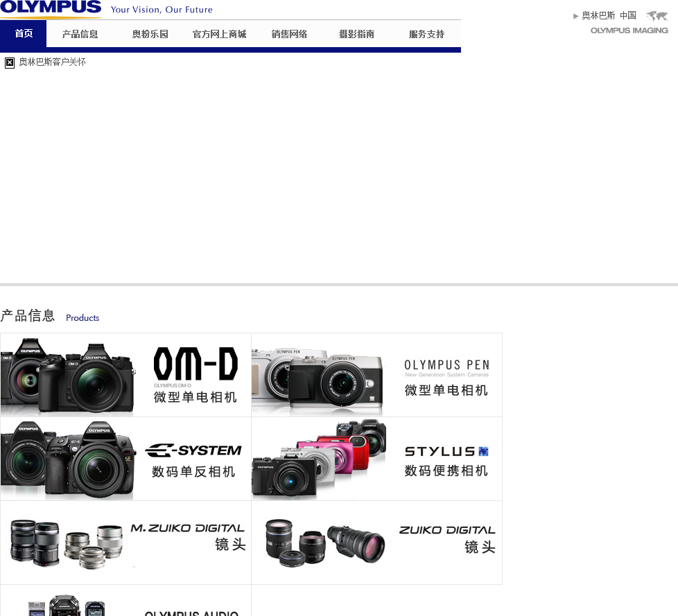Open 官方网上商城 online store menu
Viewport: 678px width, 616px height.
pyautogui.click(x=219, y=34)
